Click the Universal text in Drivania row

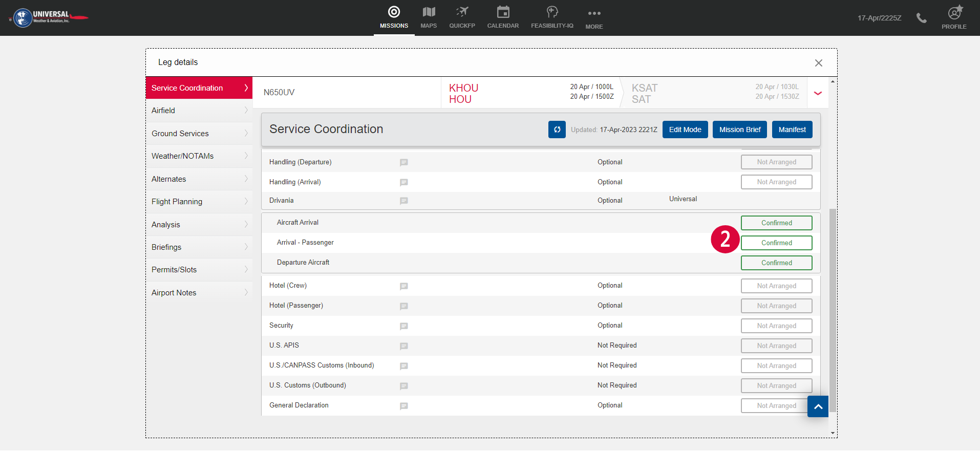[683, 199]
